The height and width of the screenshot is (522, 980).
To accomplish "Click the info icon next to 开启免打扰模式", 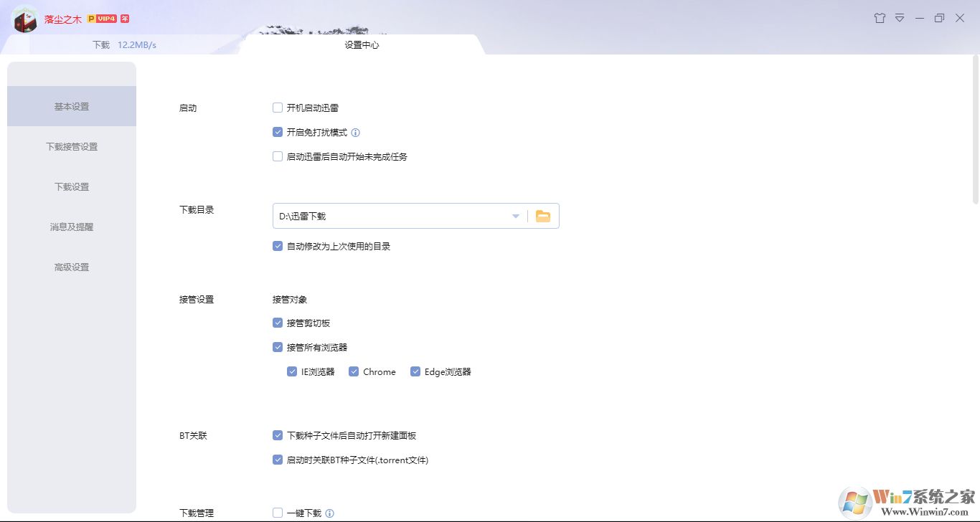I will pos(357,132).
